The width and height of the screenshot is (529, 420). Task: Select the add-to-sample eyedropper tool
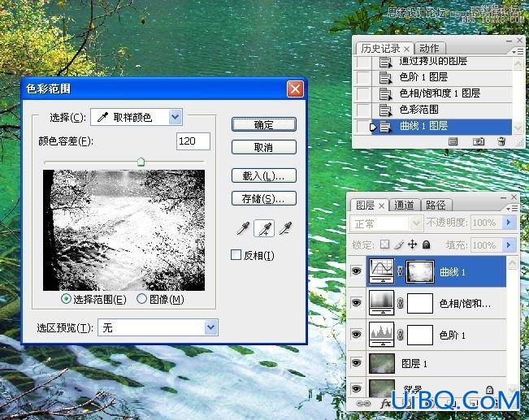point(264,228)
